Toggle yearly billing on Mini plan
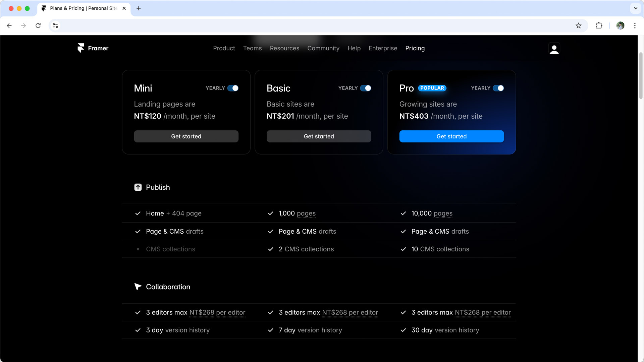The image size is (644, 362). [x=233, y=88]
